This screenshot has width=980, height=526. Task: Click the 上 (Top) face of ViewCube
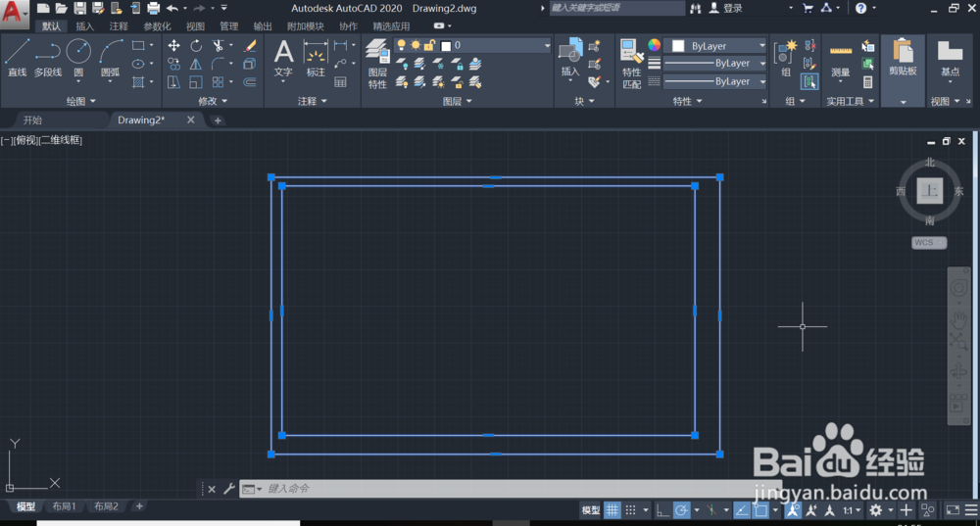(x=929, y=191)
